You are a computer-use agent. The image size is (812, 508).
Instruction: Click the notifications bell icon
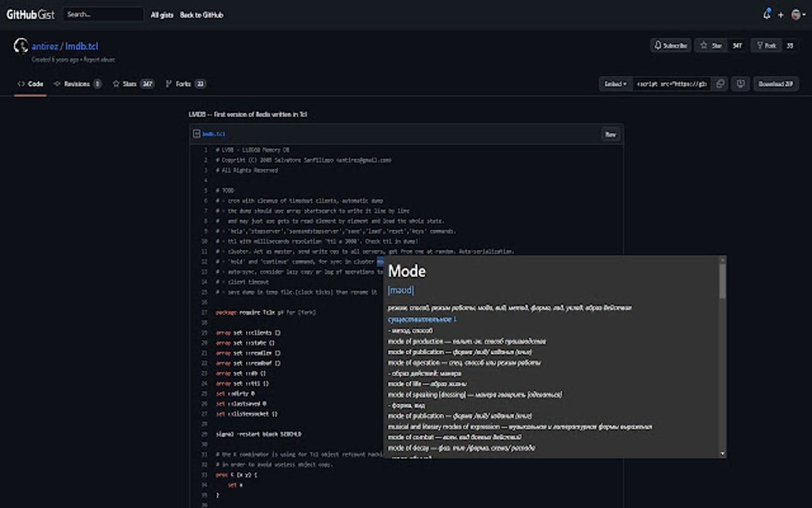(x=767, y=14)
